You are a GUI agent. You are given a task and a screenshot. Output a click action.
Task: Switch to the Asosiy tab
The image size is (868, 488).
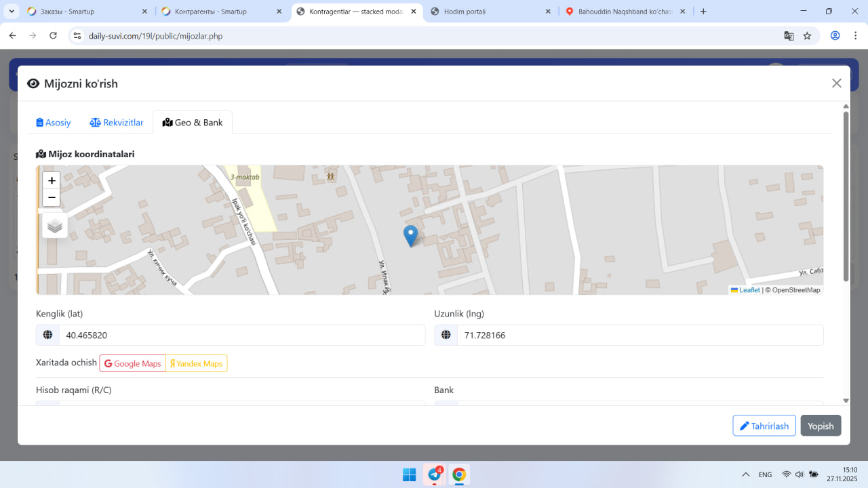coord(54,123)
